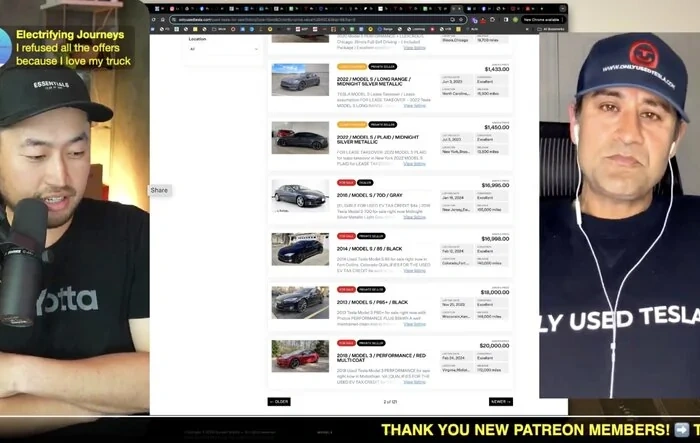Click the title 2013 / Model S / P85+ / Black
The image size is (700, 443).
click(x=372, y=302)
